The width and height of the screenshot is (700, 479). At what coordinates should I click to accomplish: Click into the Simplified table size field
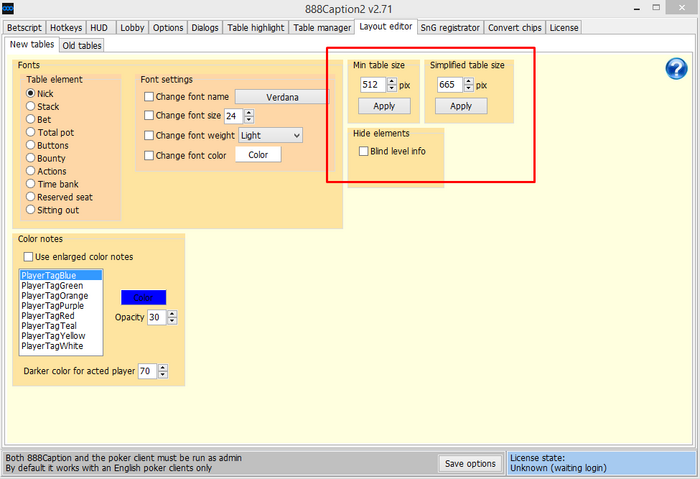coord(450,85)
